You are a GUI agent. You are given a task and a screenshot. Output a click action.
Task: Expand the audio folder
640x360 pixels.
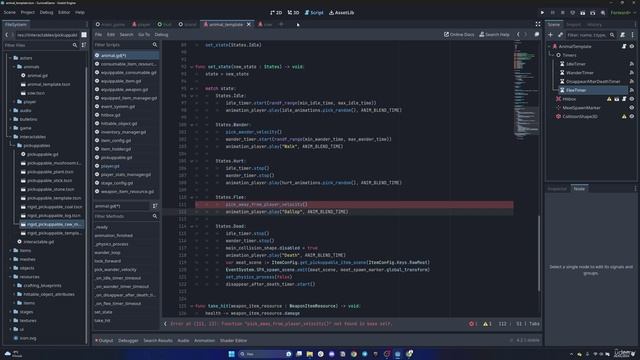(11, 111)
